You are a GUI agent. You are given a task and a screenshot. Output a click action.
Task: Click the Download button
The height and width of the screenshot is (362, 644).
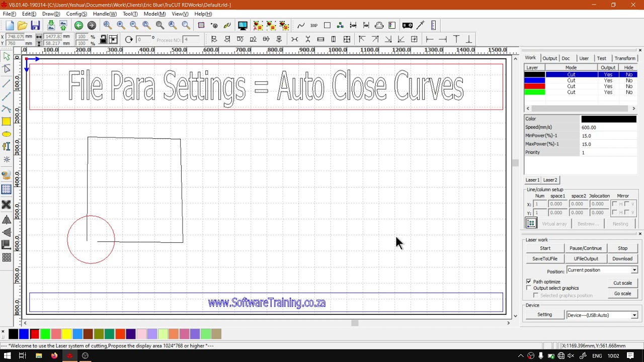[623, 259]
